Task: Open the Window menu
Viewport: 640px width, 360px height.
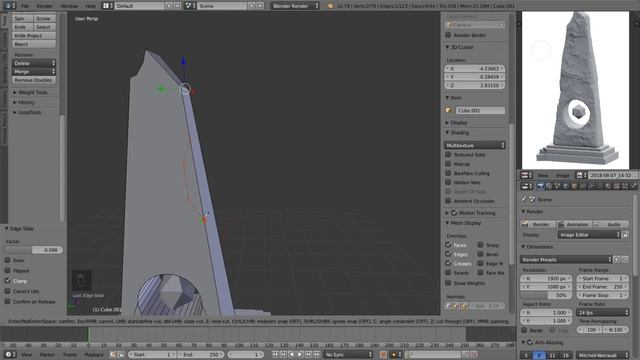Action: click(69, 6)
